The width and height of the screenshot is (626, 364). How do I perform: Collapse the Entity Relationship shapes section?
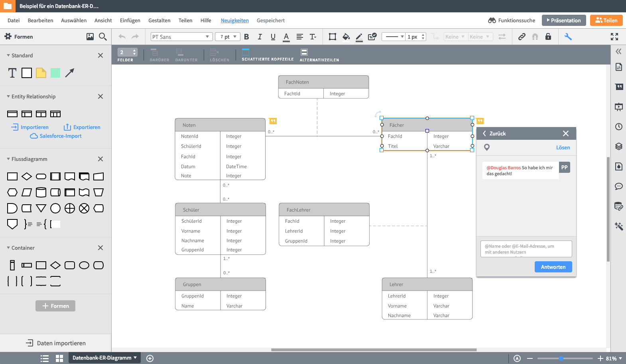click(8, 96)
